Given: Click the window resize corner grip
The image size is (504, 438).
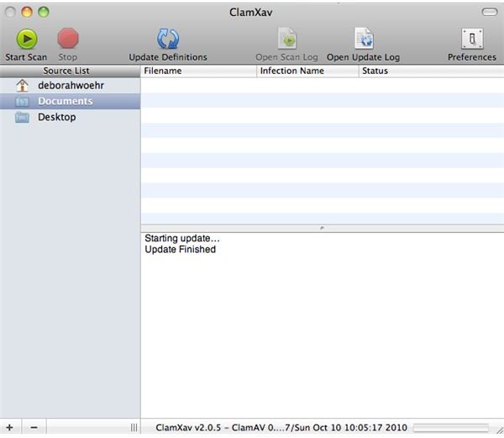Looking at the screenshot, I should (500, 430).
